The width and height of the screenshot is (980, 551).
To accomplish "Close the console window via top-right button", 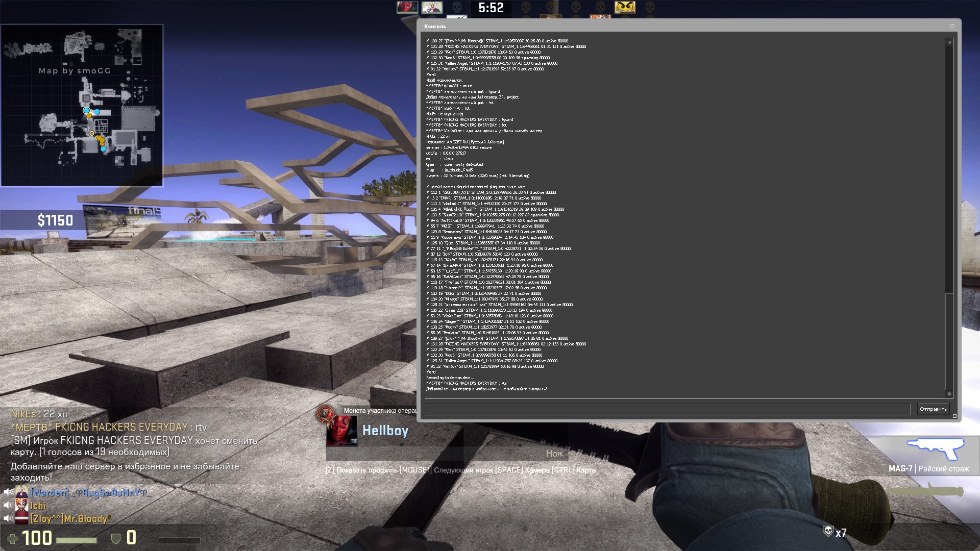I will (952, 26).
